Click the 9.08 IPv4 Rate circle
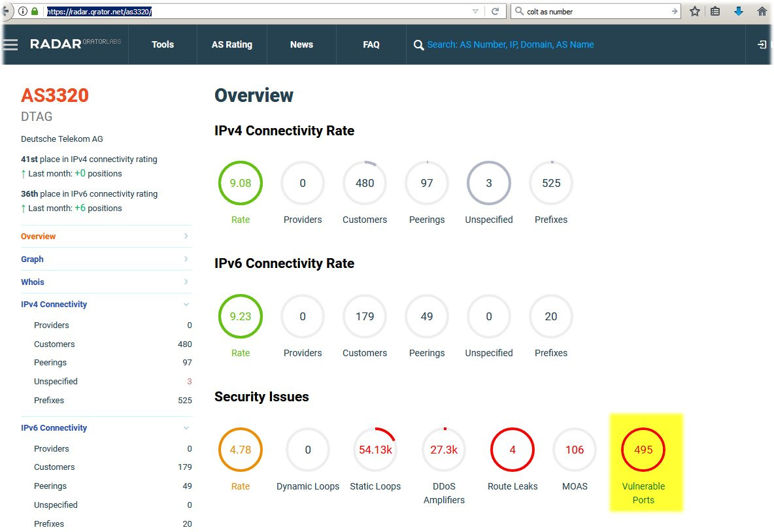Viewport: 774px width, 532px height. click(241, 183)
